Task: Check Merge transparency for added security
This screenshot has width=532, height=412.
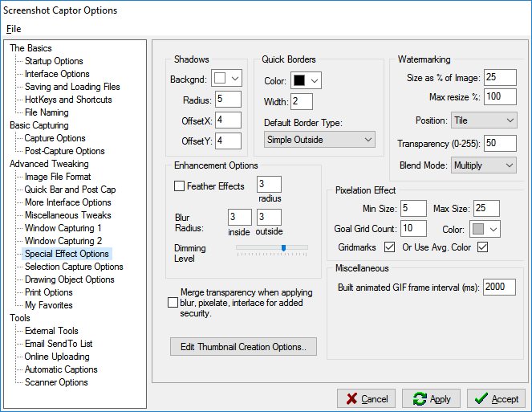Action: 173,303
